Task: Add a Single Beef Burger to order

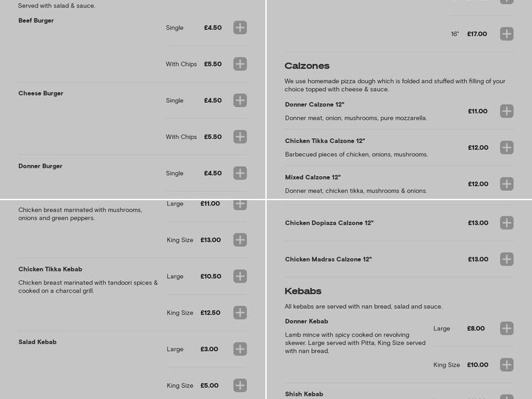Action: pyautogui.click(x=239, y=27)
